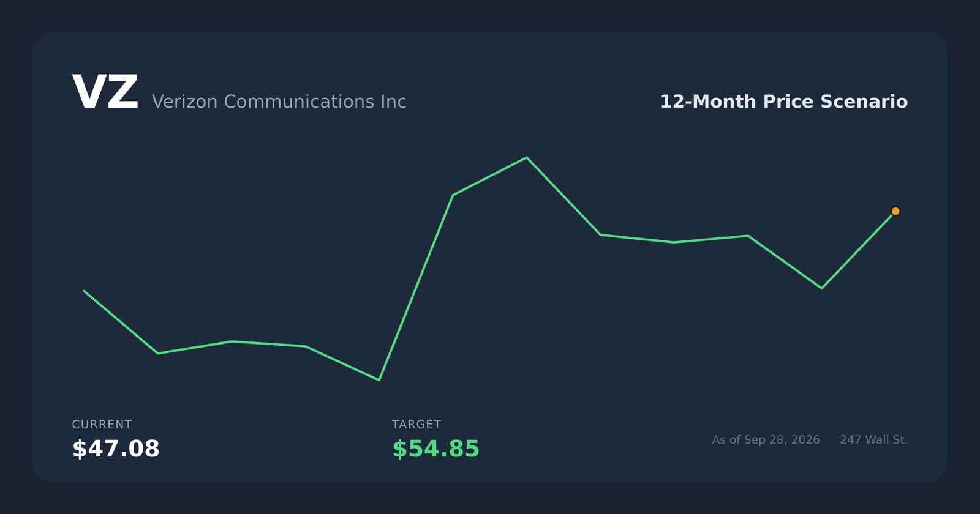980x514 pixels.
Task: Click the 247 Wall St. source credit
Action: pyautogui.click(x=873, y=440)
